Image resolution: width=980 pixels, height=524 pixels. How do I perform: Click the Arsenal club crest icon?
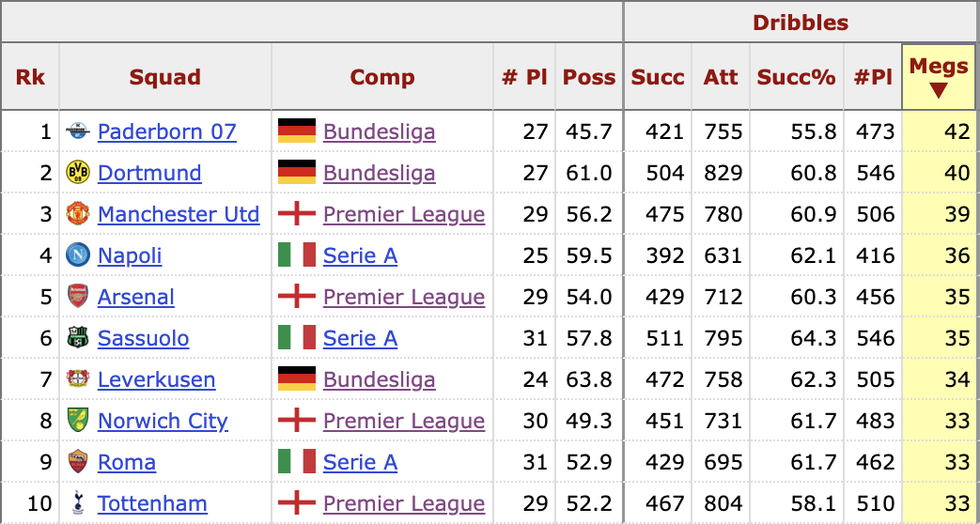click(x=77, y=297)
